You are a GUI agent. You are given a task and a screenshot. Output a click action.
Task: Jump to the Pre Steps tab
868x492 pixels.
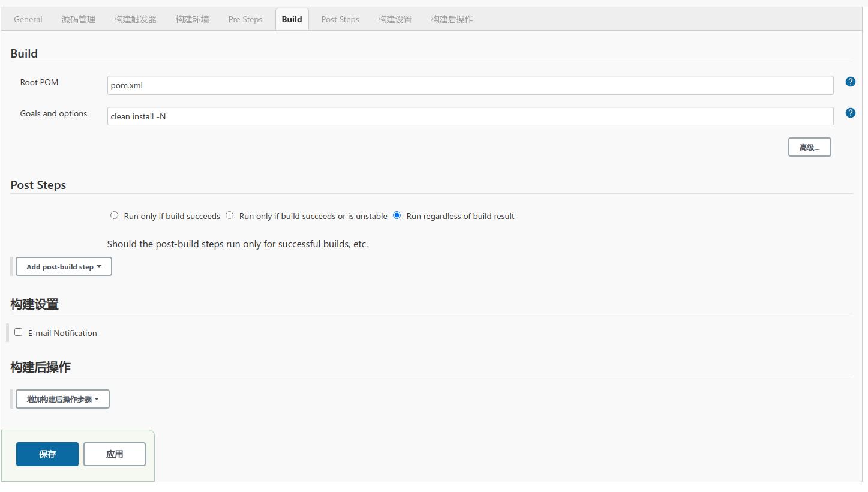[245, 19]
